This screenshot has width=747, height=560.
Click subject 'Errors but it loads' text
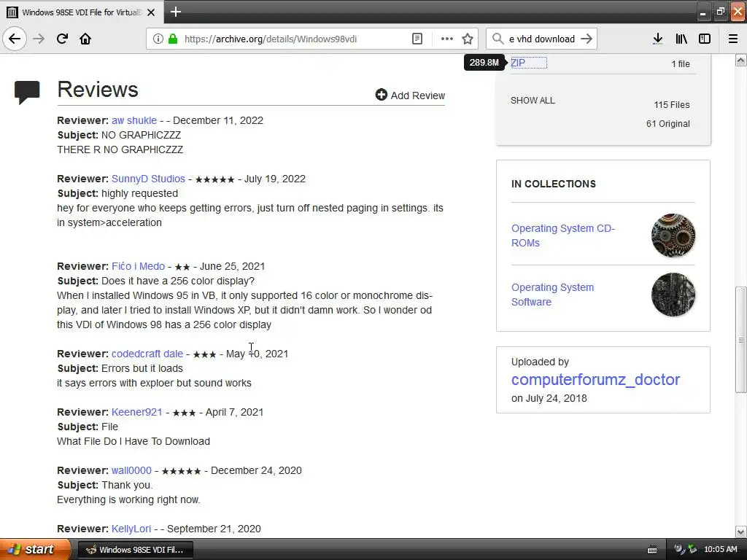coord(142,368)
